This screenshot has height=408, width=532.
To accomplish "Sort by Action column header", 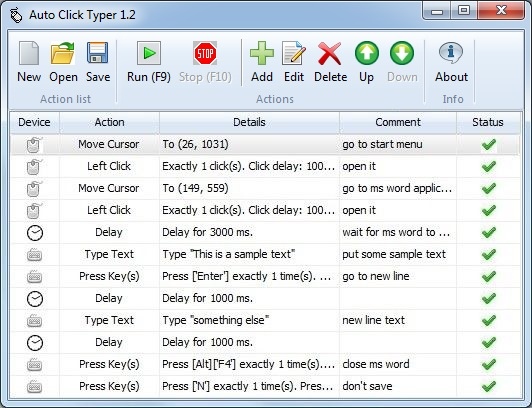I will point(109,122).
